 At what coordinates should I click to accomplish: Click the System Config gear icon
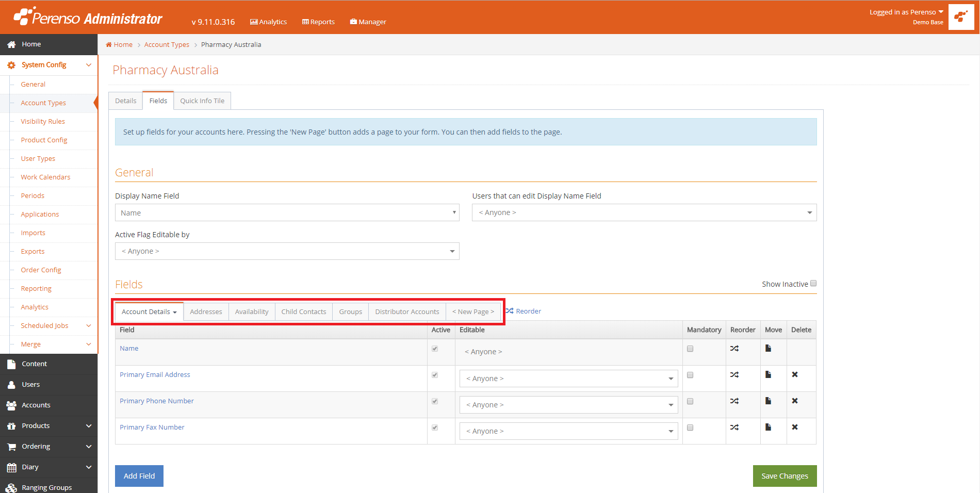(x=11, y=65)
